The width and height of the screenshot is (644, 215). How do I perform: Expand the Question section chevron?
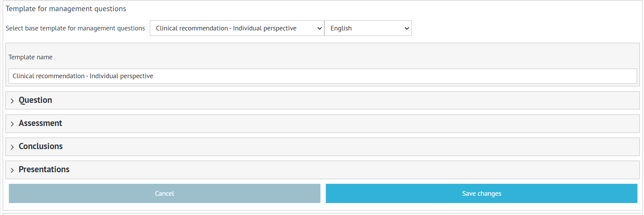coord(12,101)
